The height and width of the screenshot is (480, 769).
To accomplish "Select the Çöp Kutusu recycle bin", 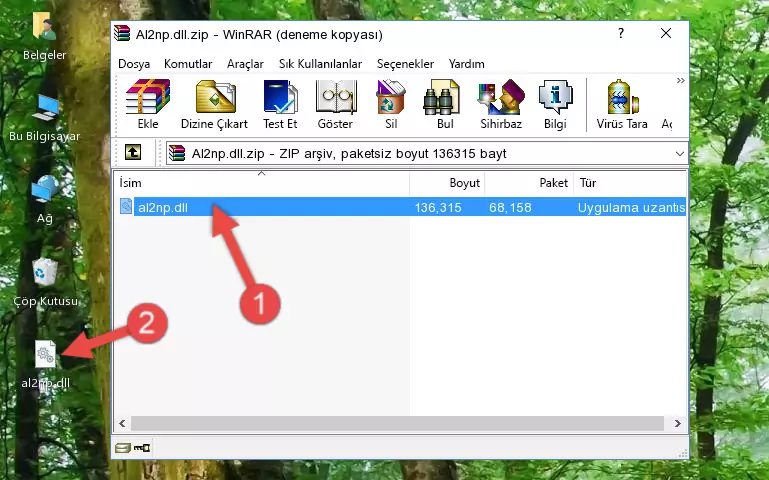I will 45,283.
